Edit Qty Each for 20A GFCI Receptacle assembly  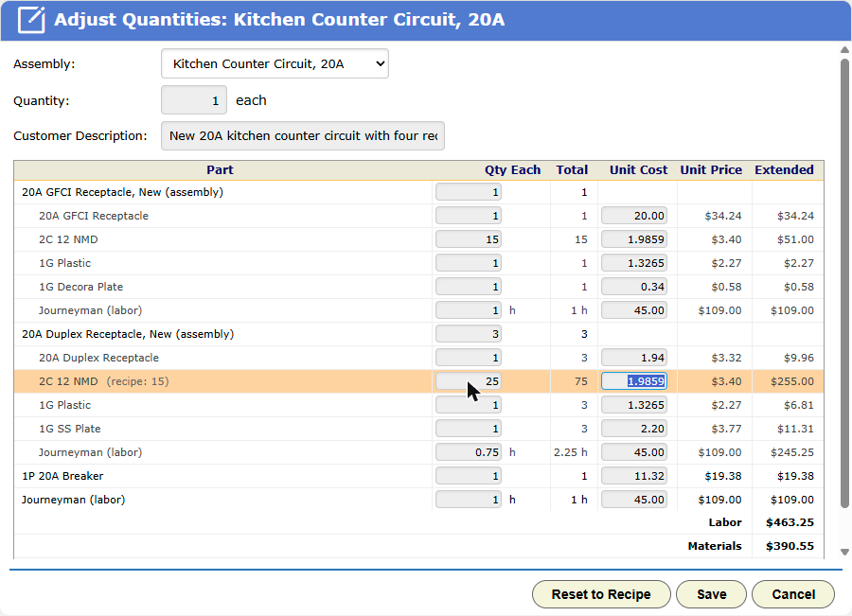point(469,192)
